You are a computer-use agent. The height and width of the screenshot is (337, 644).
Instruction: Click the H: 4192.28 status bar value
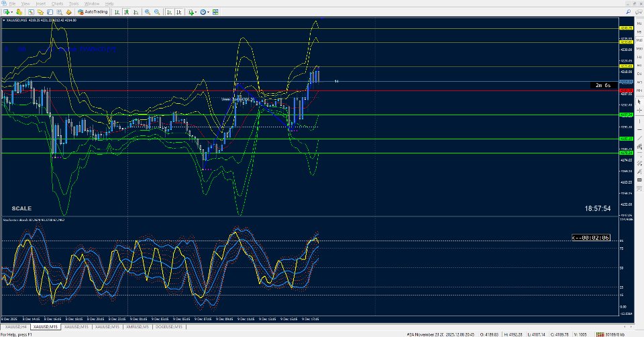[x=513, y=334]
